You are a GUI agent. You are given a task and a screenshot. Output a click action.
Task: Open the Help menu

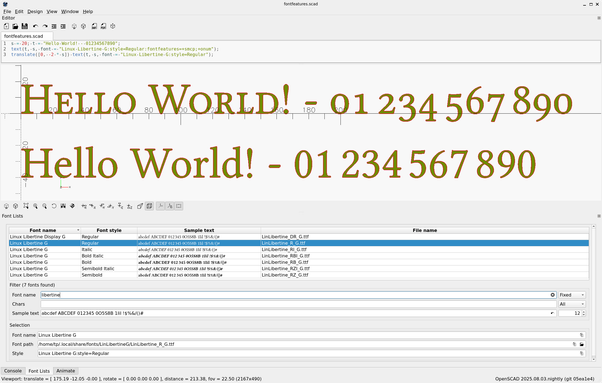coord(88,12)
